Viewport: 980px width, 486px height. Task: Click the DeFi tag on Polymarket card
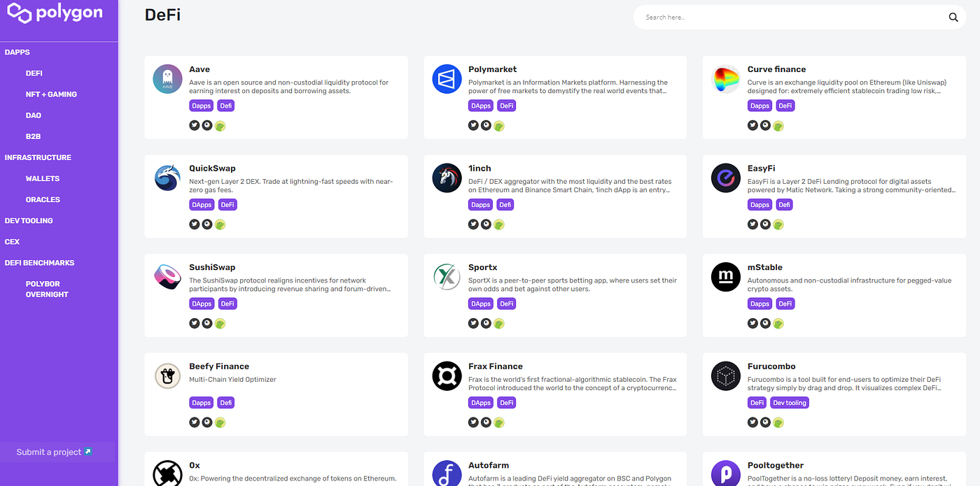[x=507, y=106]
